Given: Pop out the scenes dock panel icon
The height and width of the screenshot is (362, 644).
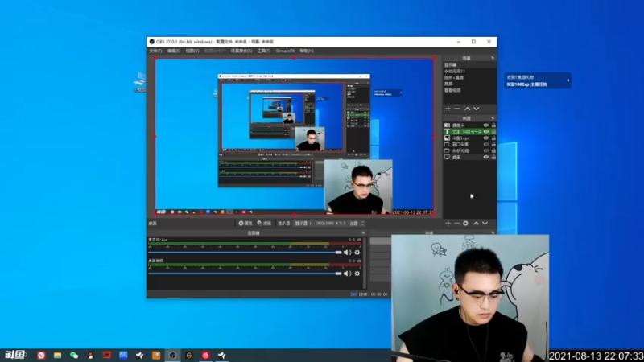Looking at the screenshot, I should click(x=493, y=58).
